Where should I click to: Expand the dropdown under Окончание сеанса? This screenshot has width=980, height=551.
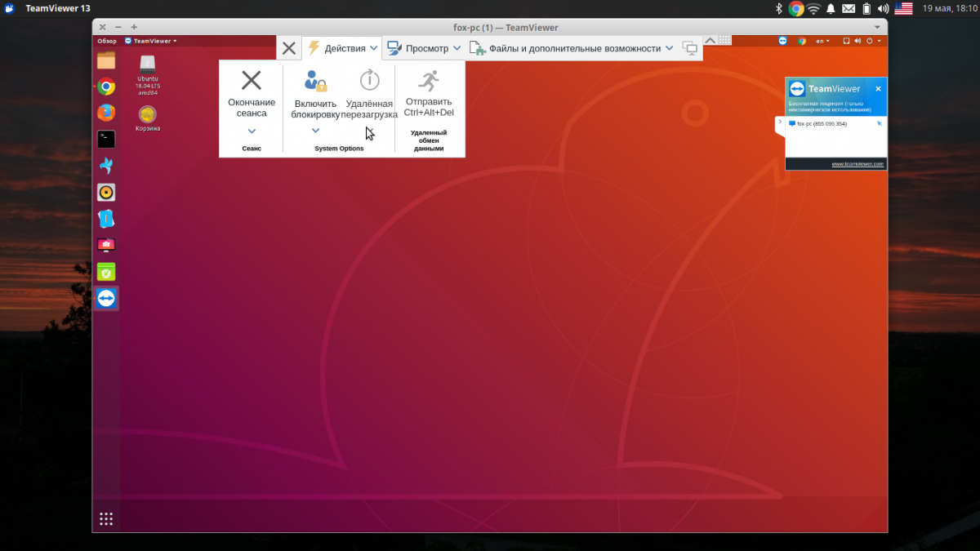[x=252, y=131]
